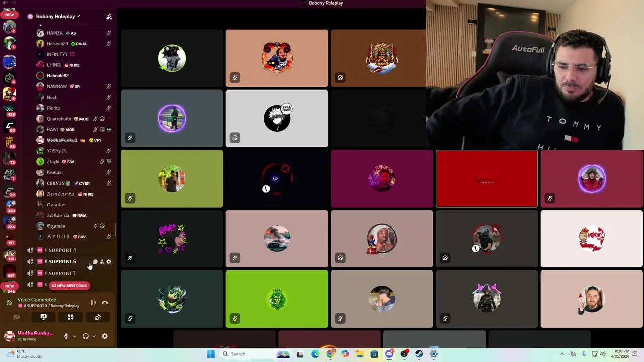Start sharing your screen

click(43, 317)
